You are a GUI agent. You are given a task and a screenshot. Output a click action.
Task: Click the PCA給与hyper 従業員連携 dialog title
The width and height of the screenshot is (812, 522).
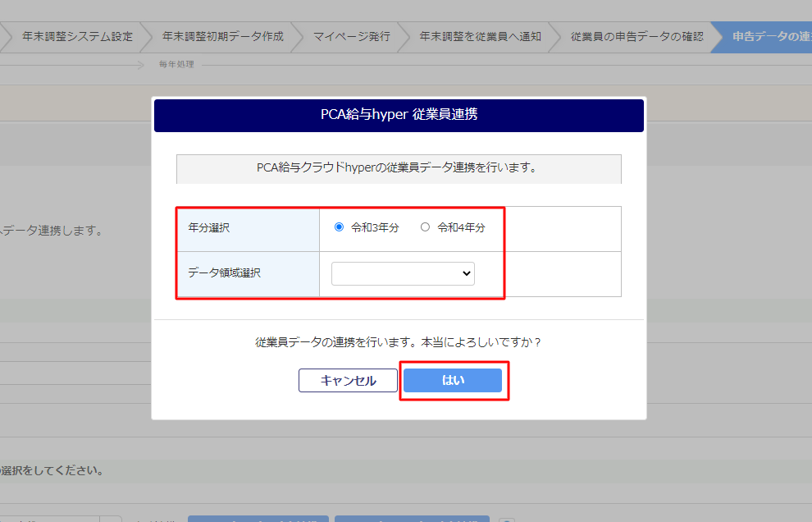(399, 114)
